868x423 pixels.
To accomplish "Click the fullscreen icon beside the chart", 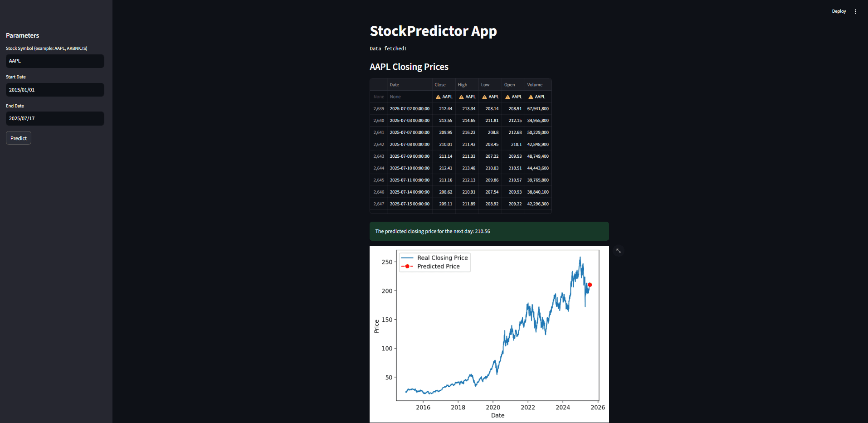I will [619, 251].
